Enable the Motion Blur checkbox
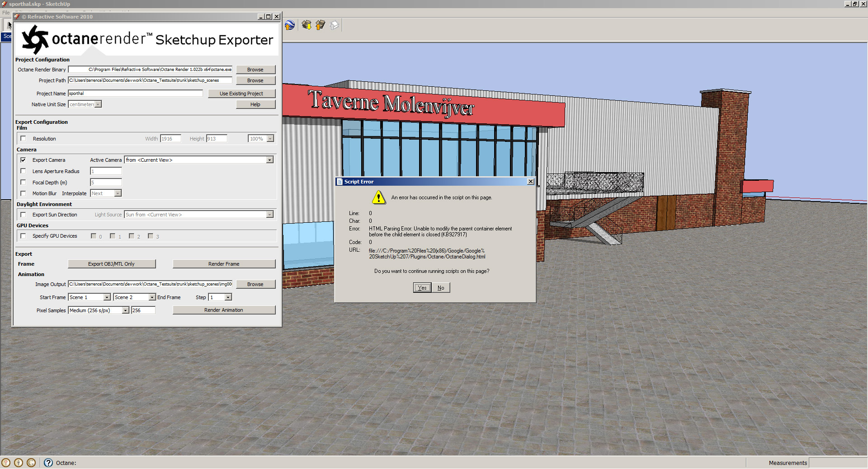 click(24, 193)
